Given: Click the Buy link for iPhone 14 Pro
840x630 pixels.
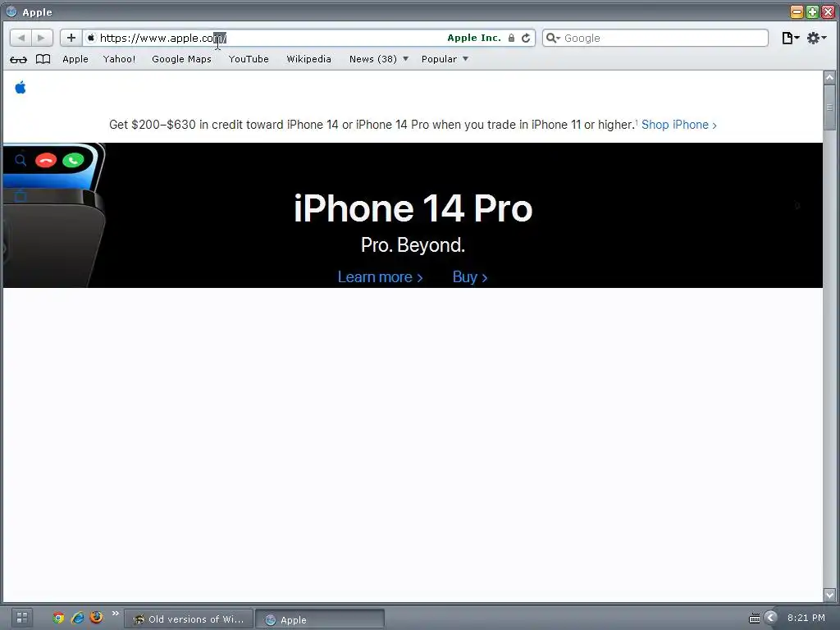Looking at the screenshot, I should pyautogui.click(x=470, y=277).
